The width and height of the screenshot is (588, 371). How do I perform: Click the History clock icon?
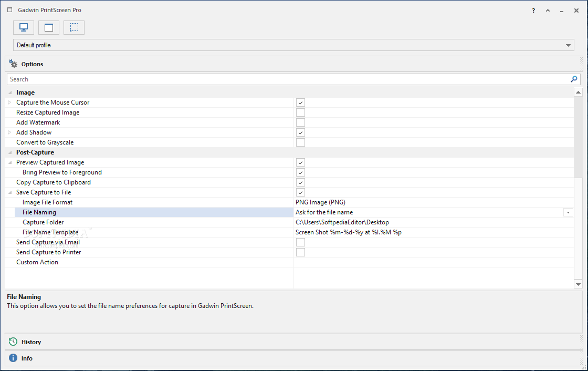(13, 342)
